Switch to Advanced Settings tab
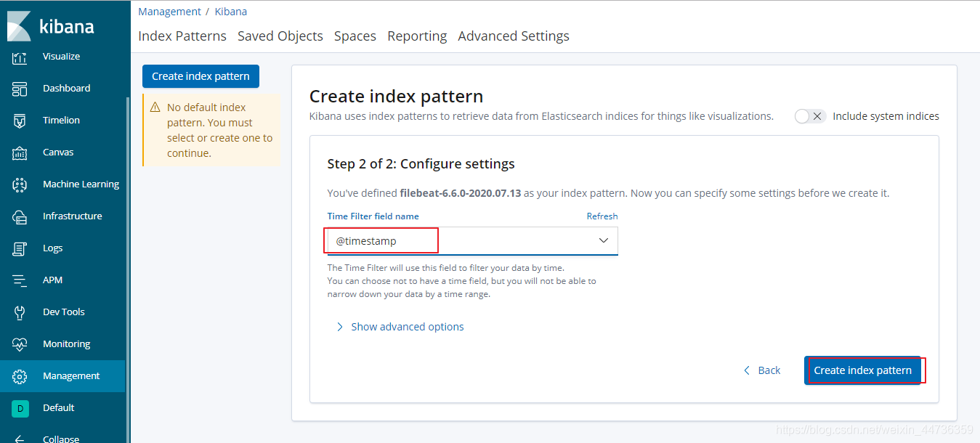980x443 pixels. [514, 36]
